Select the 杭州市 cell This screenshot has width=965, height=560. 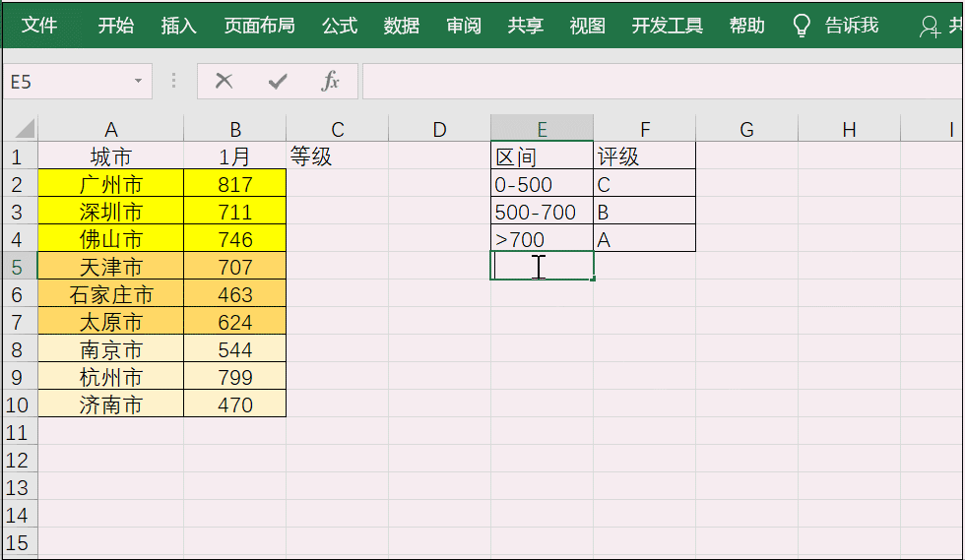pyautogui.click(x=110, y=377)
